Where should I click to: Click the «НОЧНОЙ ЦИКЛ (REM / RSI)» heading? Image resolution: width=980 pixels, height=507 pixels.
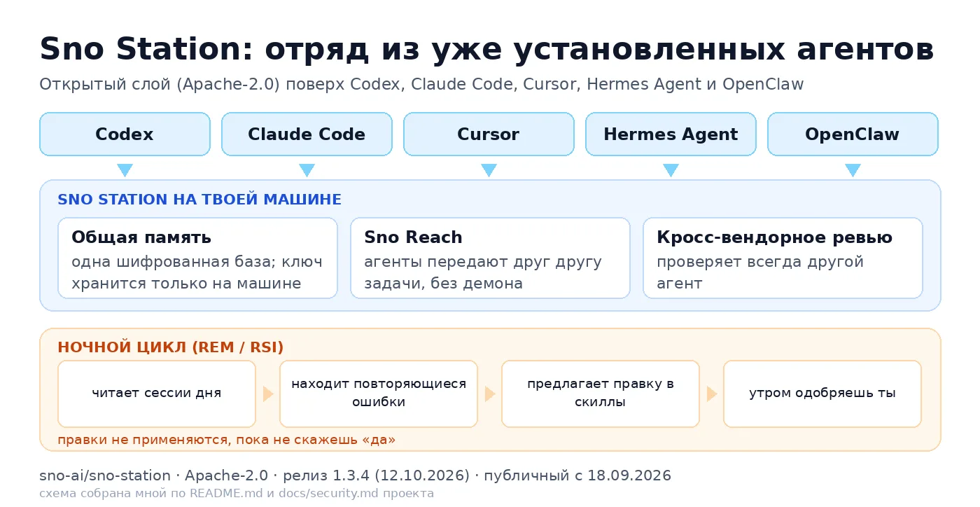pyautogui.click(x=171, y=347)
